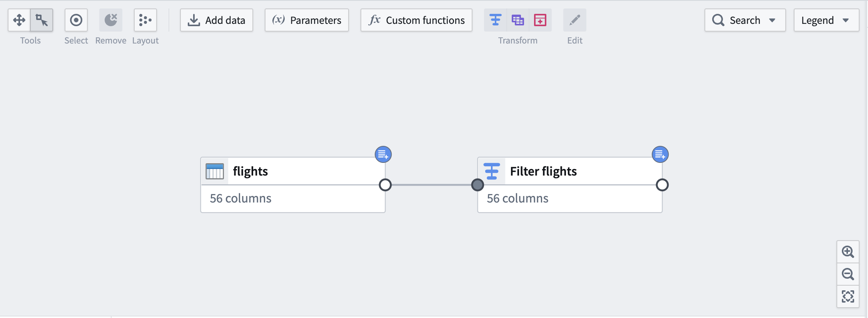Click the Edit pencil icon
This screenshot has height=318, width=868.
(x=575, y=20)
